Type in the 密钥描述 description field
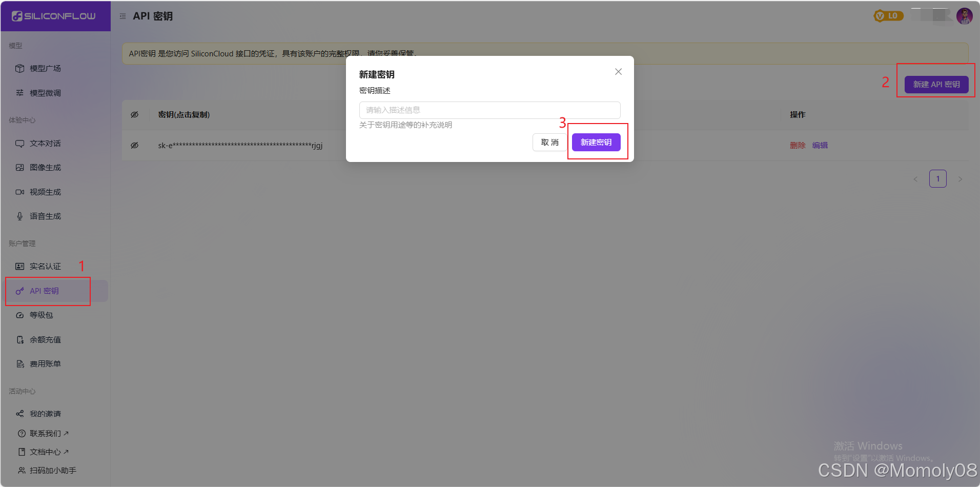The width and height of the screenshot is (980, 487). click(489, 110)
